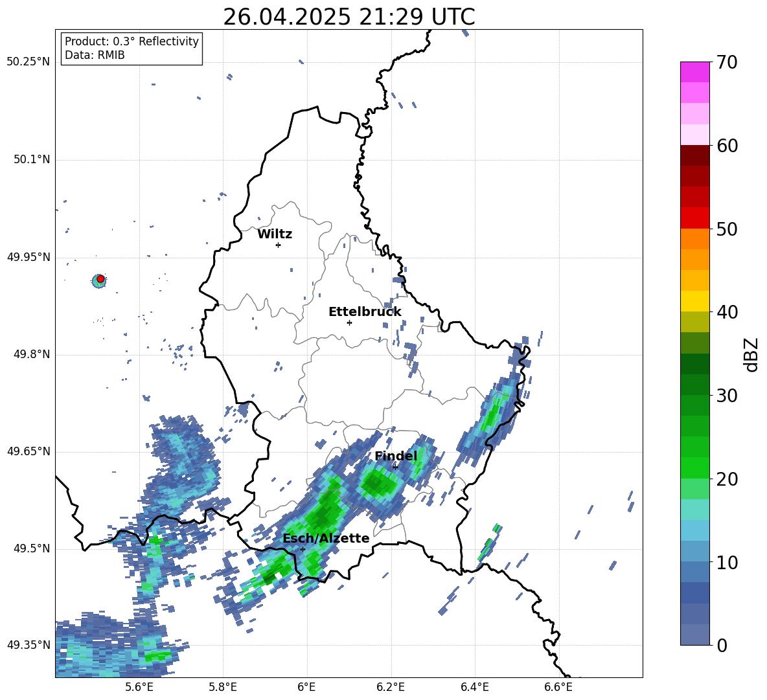This screenshot has width=767, height=700.
Task: Click the 6.2°E longitude tick label
Action: click(391, 687)
